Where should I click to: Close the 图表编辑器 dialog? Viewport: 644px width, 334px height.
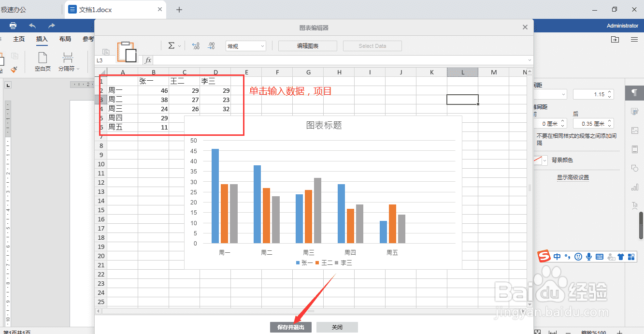click(525, 28)
